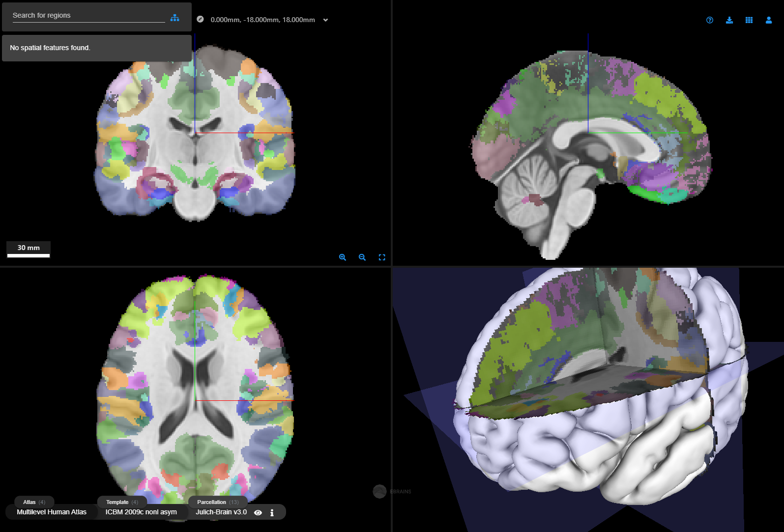This screenshot has width=784, height=532.
Task: Zoom in on the coronal view
Action: coord(343,257)
